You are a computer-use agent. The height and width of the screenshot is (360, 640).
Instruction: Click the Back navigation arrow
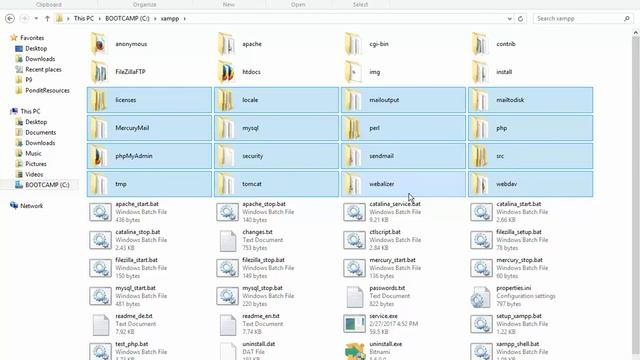click(10, 19)
